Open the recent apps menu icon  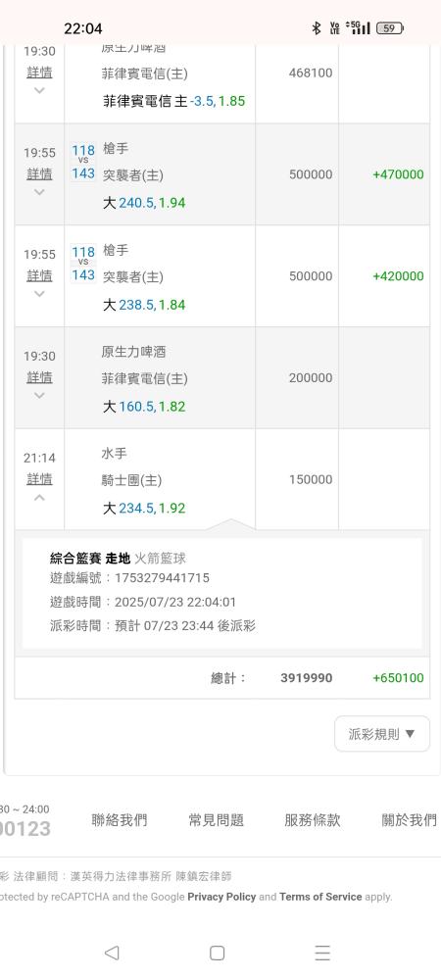[x=322, y=953]
